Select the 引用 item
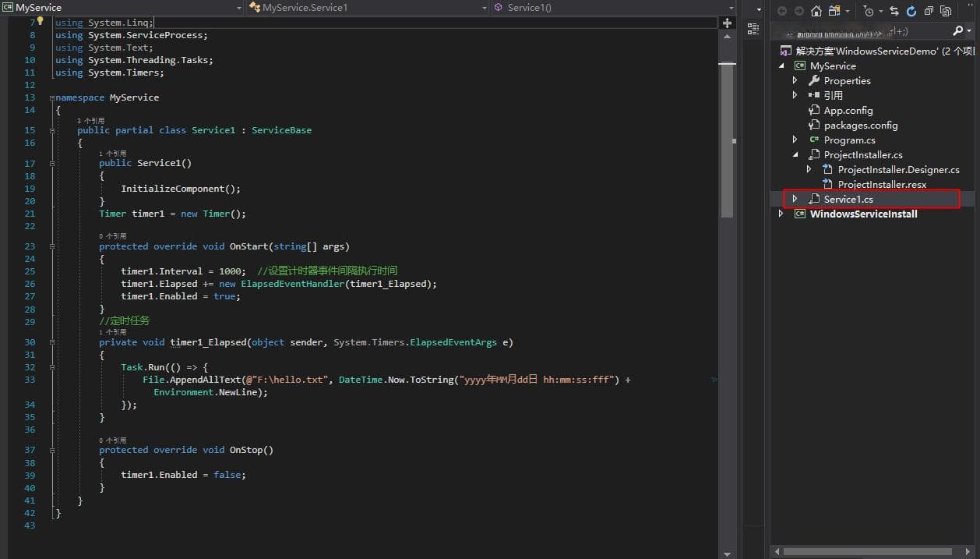980x559 pixels. pyautogui.click(x=833, y=95)
